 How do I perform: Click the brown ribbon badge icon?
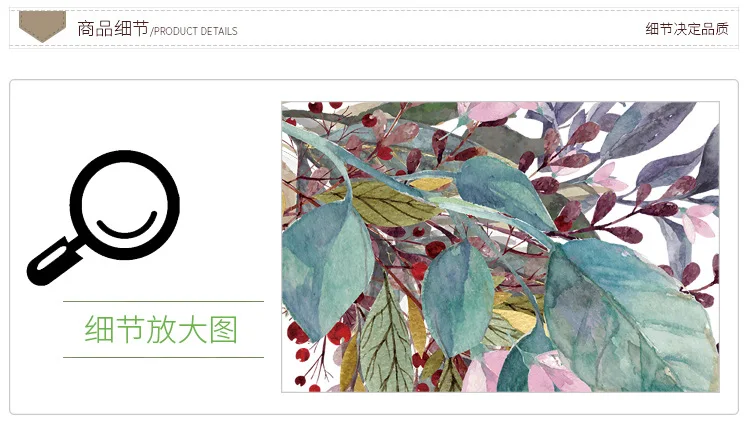coord(43,26)
